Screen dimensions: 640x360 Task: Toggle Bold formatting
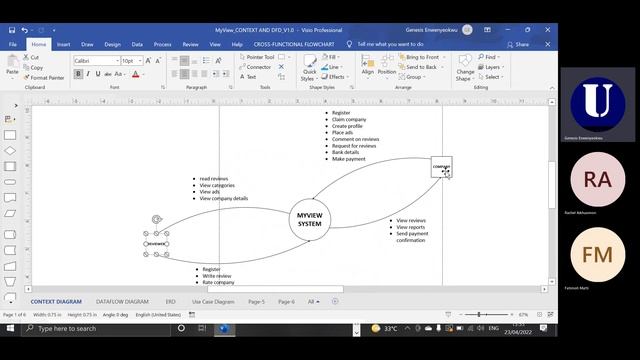78,74
